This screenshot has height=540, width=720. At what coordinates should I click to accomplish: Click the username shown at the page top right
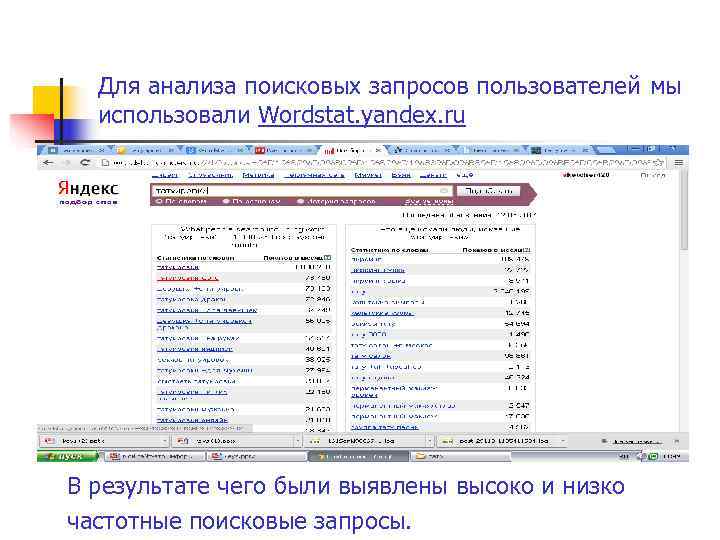pyautogui.click(x=586, y=175)
